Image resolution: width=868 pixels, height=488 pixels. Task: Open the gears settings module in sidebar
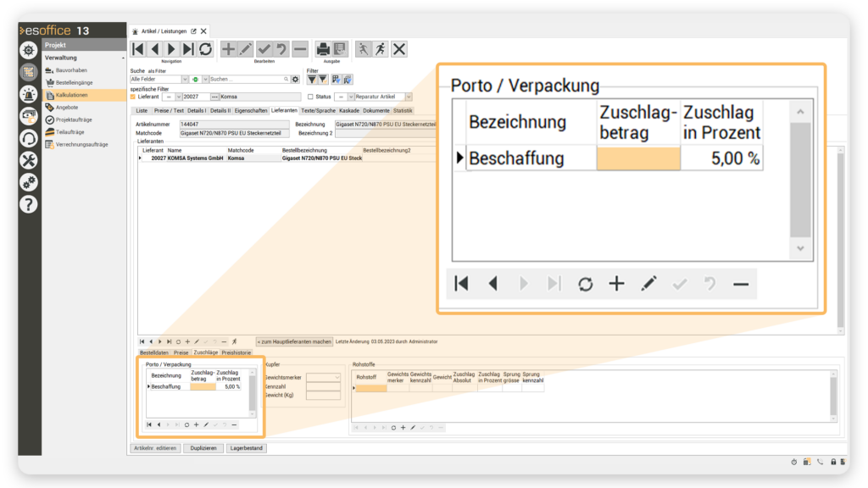pyautogui.click(x=29, y=182)
